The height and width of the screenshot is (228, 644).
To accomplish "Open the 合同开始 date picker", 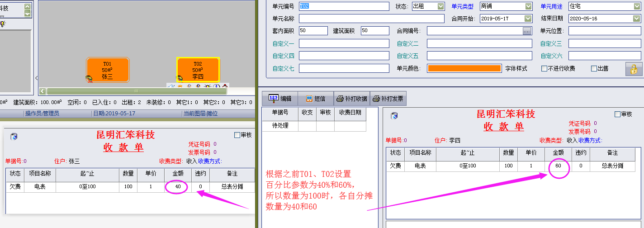I will pos(528,19).
